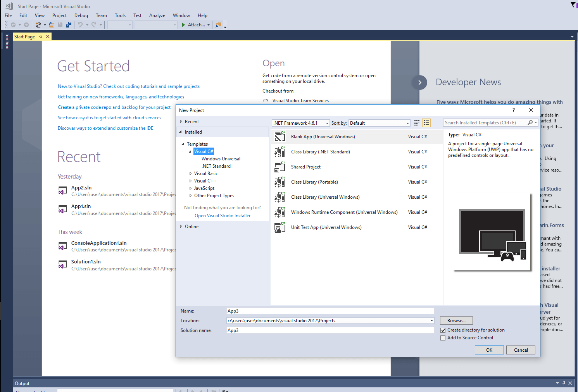Expand the JavaScript tree node
Viewport: 578px width, 392px height.
(x=190, y=188)
